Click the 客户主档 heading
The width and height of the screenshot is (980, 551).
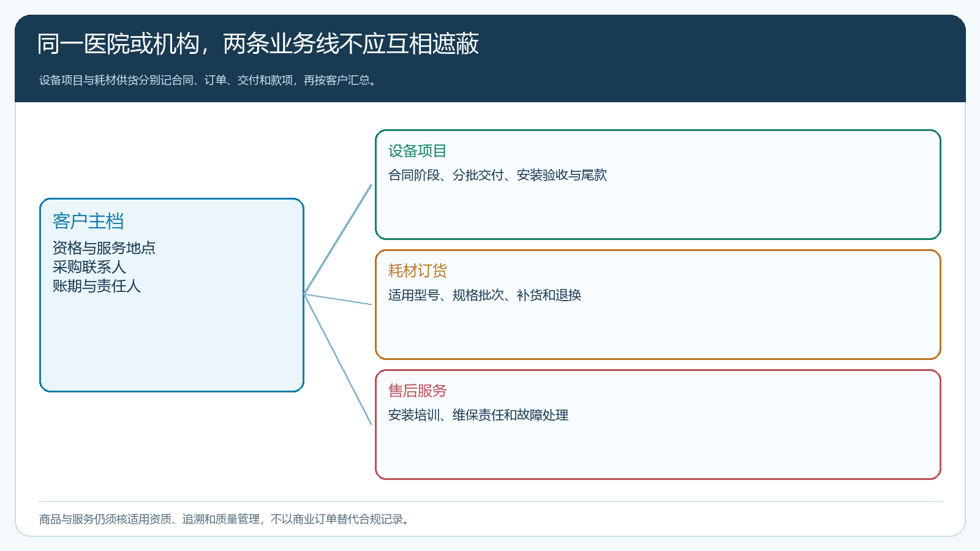point(88,221)
